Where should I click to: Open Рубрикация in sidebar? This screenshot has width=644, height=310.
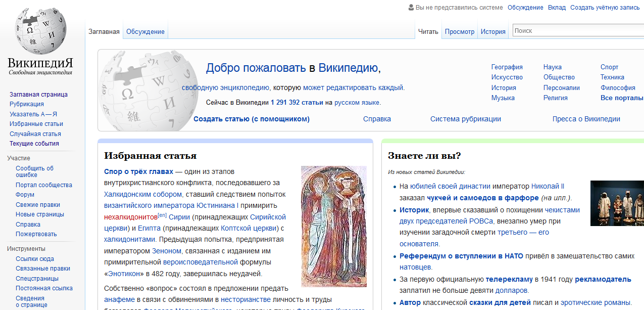click(x=27, y=104)
